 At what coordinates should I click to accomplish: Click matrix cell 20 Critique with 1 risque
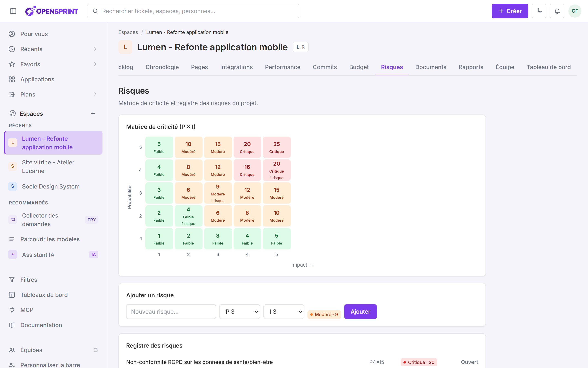pos(276,170)
